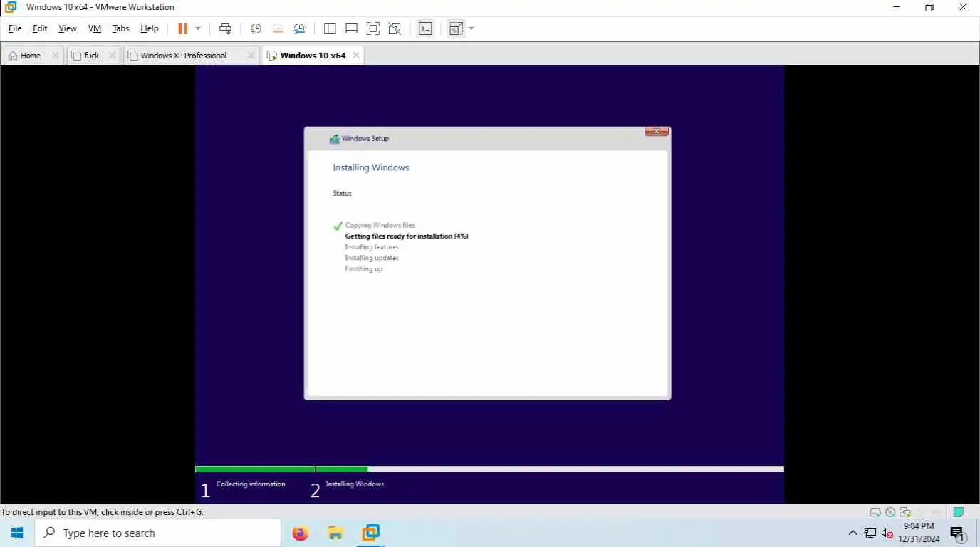Click step 2 Installing Windows bottom label
This screenshot has height=547, width=980.
tap(355, 484)
